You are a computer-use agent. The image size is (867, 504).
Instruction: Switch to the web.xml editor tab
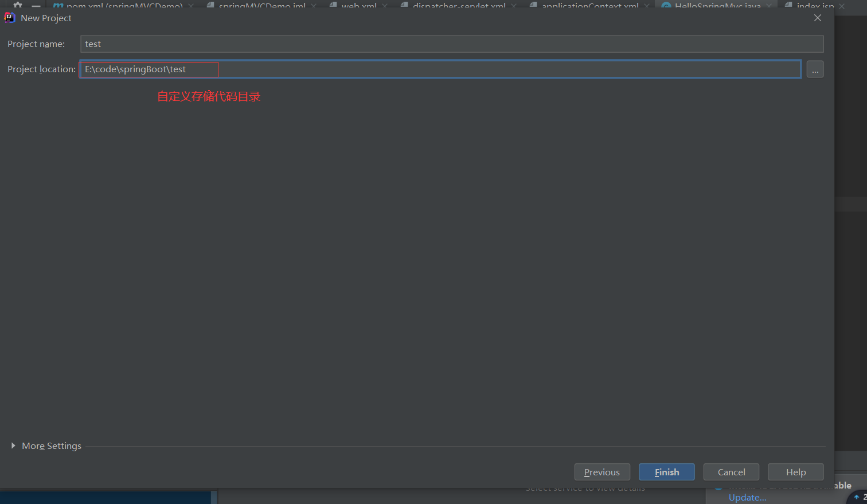click(358, 5)
